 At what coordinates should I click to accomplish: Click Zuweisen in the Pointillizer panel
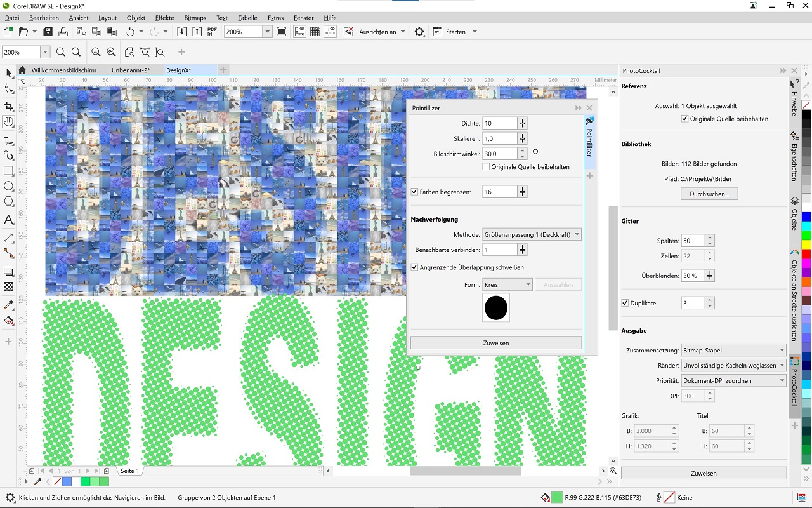(495, 343)
